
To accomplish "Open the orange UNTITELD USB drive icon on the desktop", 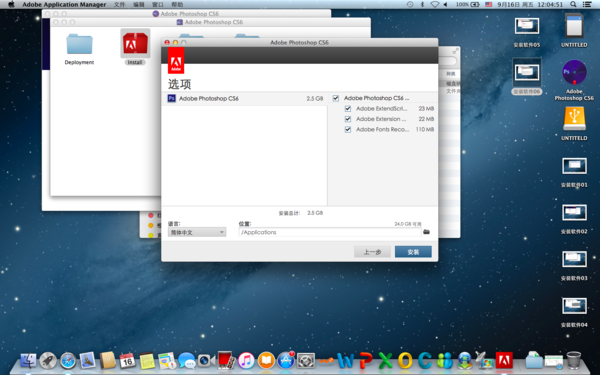I will click(574, 119).
